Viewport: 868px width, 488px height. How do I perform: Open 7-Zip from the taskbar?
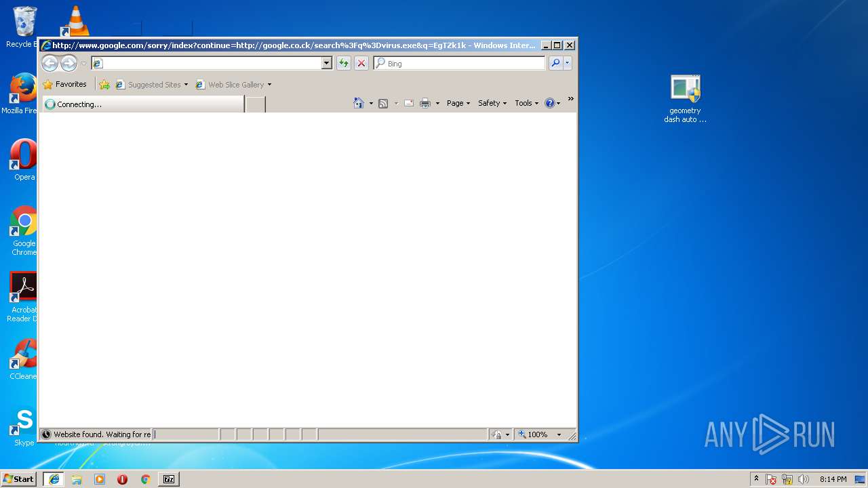coord(169,479)
